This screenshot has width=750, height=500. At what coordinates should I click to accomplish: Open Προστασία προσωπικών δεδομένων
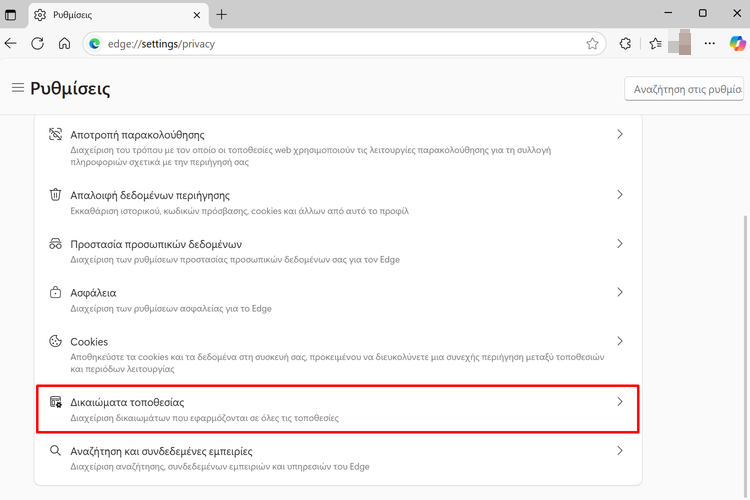click(338, 251)
